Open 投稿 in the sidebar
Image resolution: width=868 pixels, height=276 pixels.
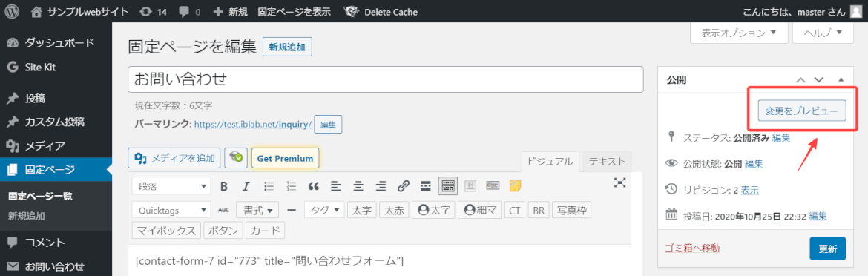point(56,99)
